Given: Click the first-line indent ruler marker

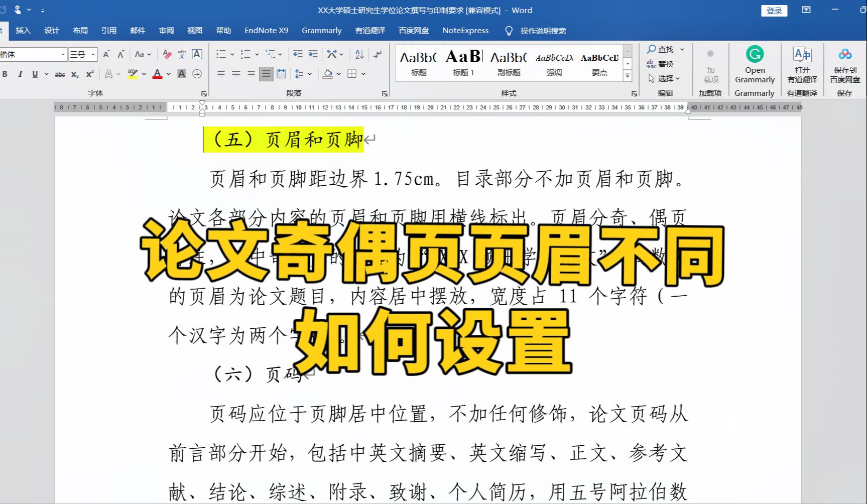Looking at the screenshot, I should tap(202, 104).
